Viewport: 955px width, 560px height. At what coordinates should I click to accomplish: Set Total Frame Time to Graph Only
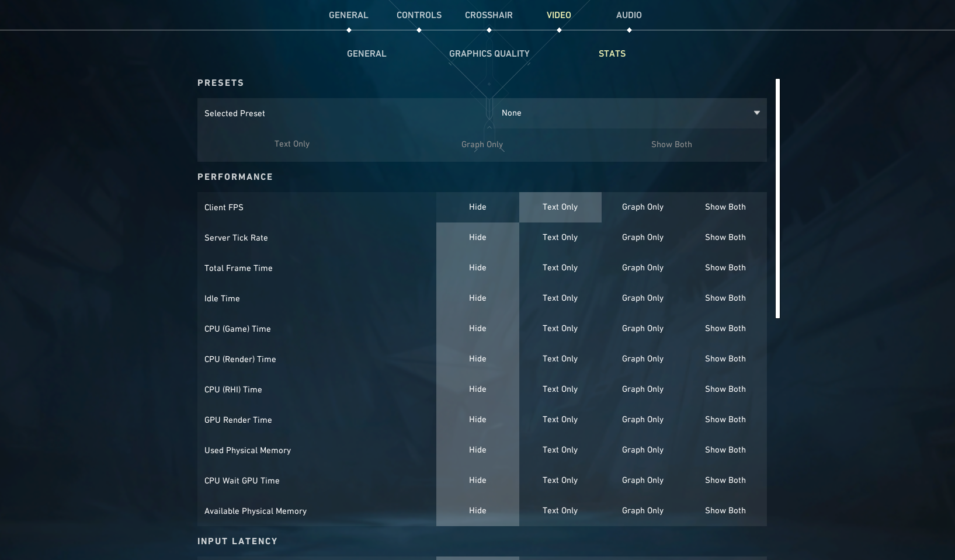643,268
